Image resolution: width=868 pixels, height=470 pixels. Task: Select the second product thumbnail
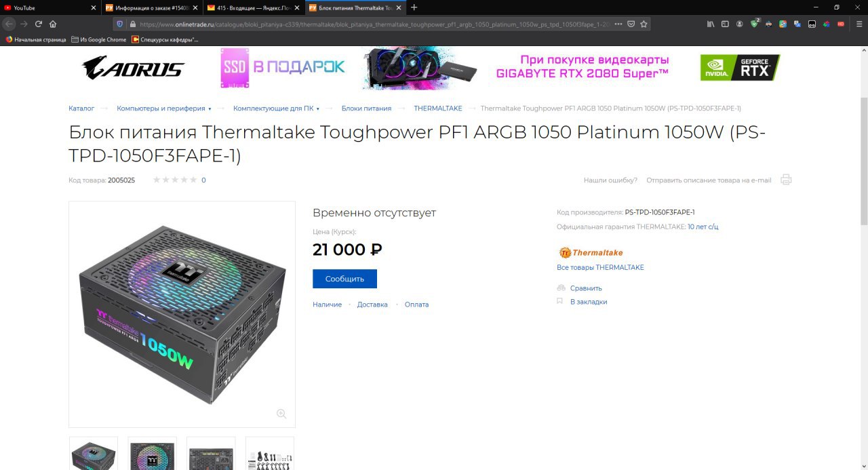(152, 454)
